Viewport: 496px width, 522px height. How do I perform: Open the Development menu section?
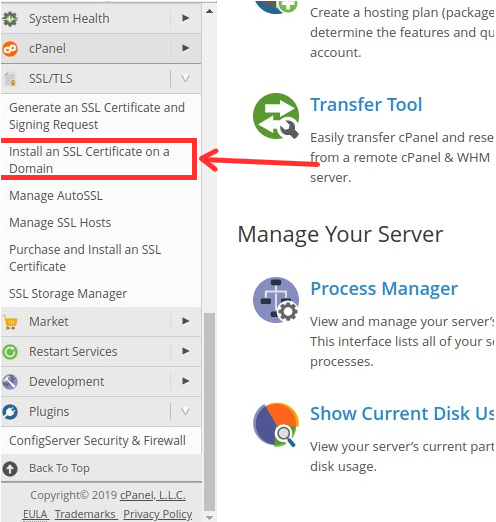(x=101, y=382)
